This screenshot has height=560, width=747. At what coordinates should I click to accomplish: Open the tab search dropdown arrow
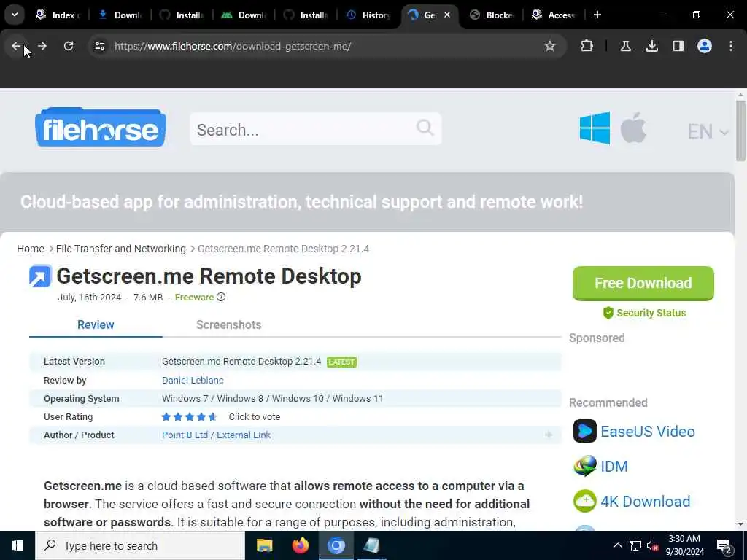click(15, 15)
